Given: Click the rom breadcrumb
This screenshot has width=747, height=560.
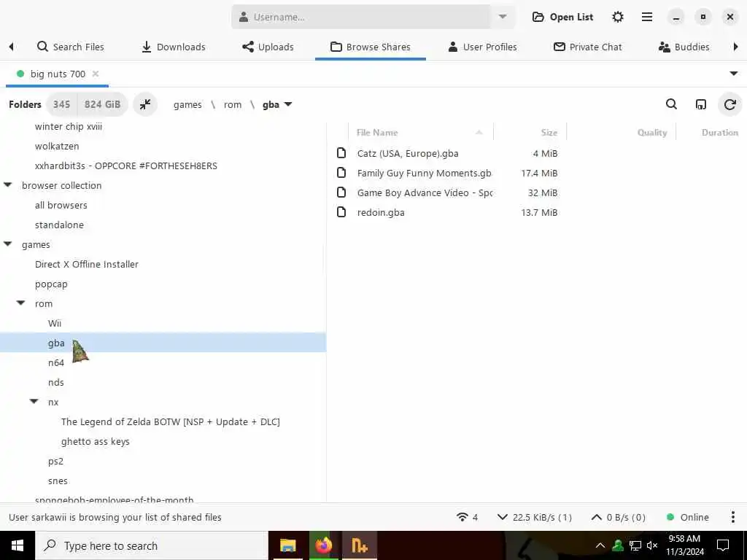Looking at the screenshot, I should point(233,105).
